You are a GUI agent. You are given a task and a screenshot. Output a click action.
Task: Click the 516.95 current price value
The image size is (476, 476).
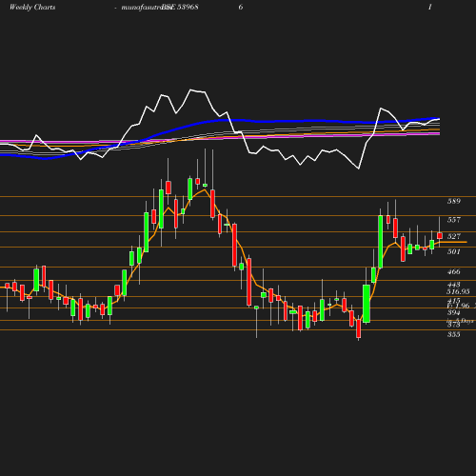pos(458,291)
